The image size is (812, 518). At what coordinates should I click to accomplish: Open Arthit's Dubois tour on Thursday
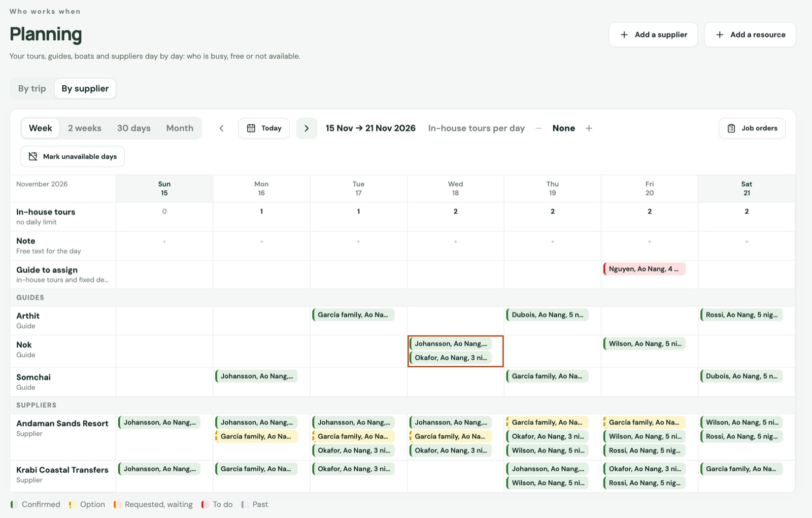point(548,315)
